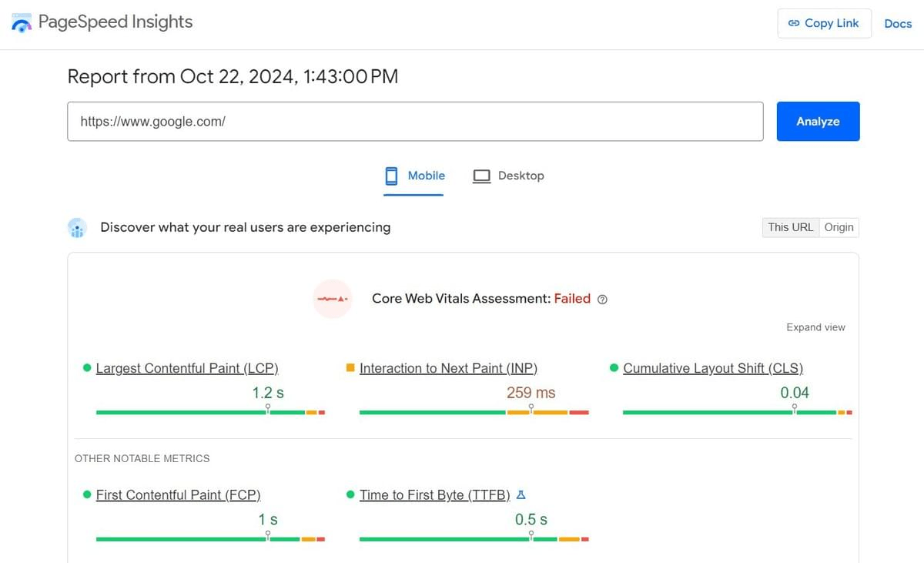Viewport: 924px width, 563px height.
Task: Expand view of Core Web Vitals metrics
Action: coord(815,327)
